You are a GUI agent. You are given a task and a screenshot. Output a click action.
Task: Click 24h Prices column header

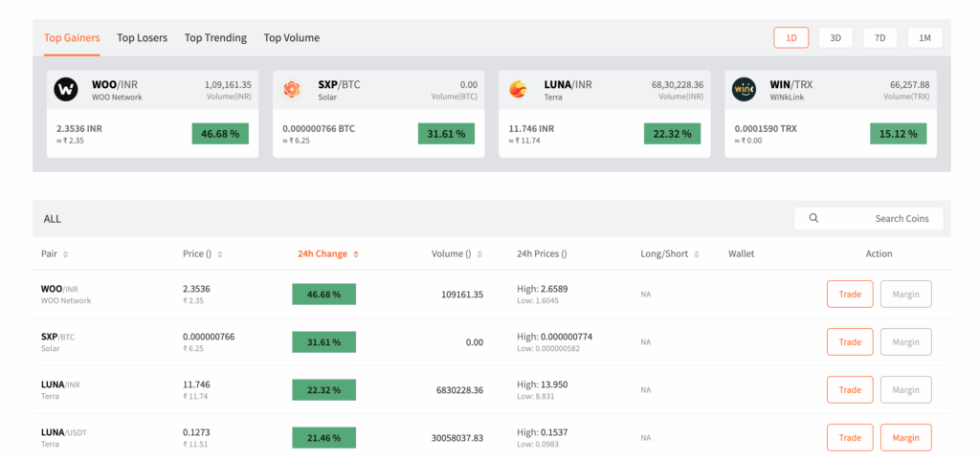542,254
